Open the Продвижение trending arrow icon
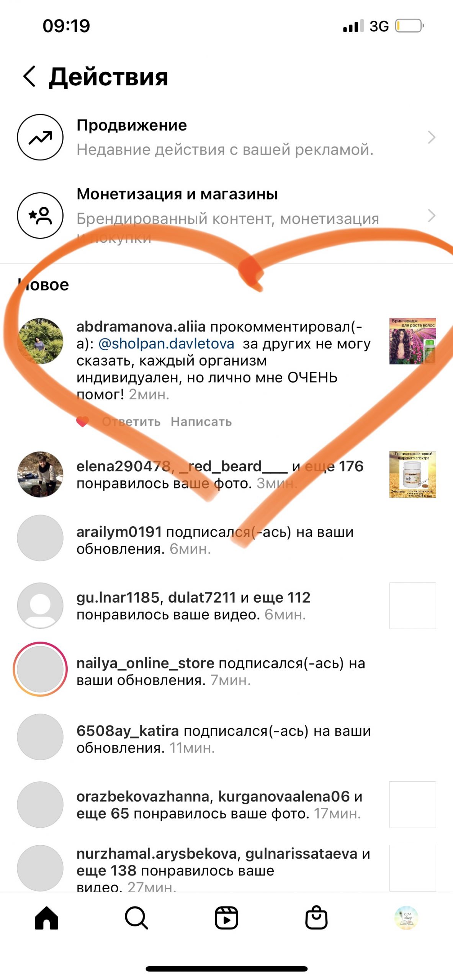 click(x=40, y=137)
